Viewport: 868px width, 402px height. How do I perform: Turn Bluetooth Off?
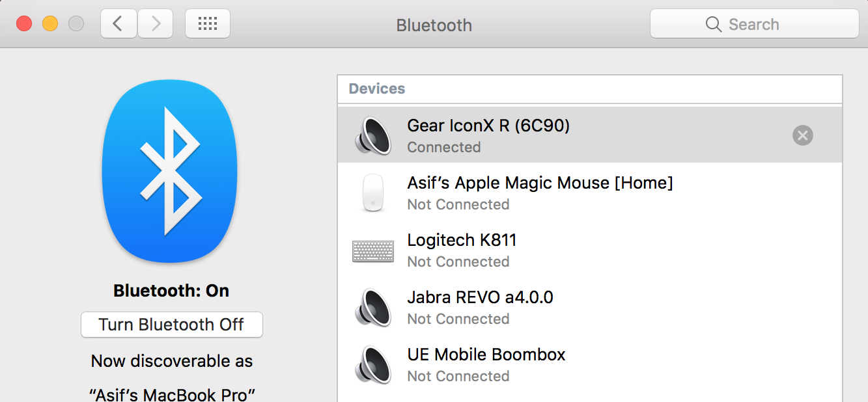pos(171,325)
